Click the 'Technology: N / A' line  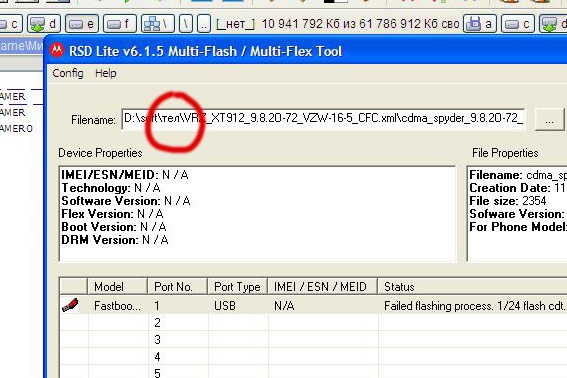[x=111, y=188]
